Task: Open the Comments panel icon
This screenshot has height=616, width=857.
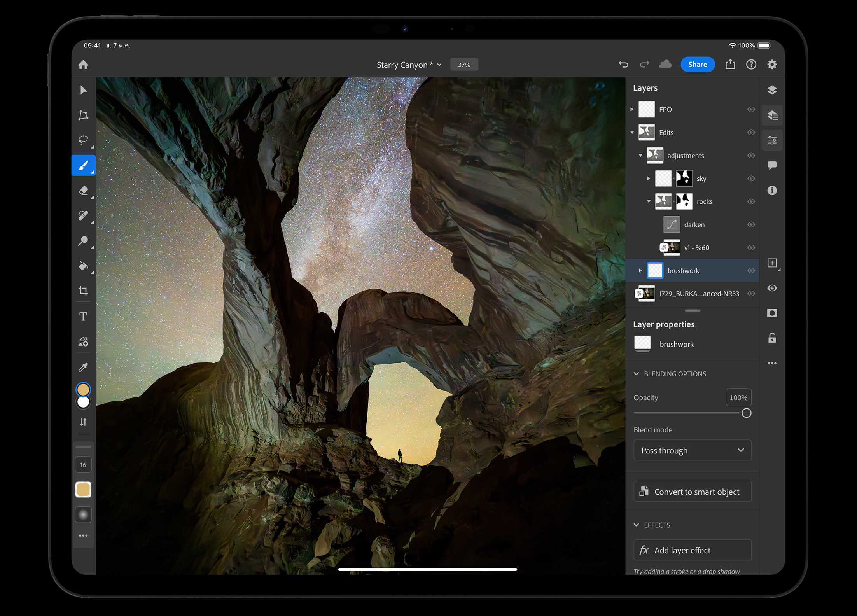Action: click(772, 165)
